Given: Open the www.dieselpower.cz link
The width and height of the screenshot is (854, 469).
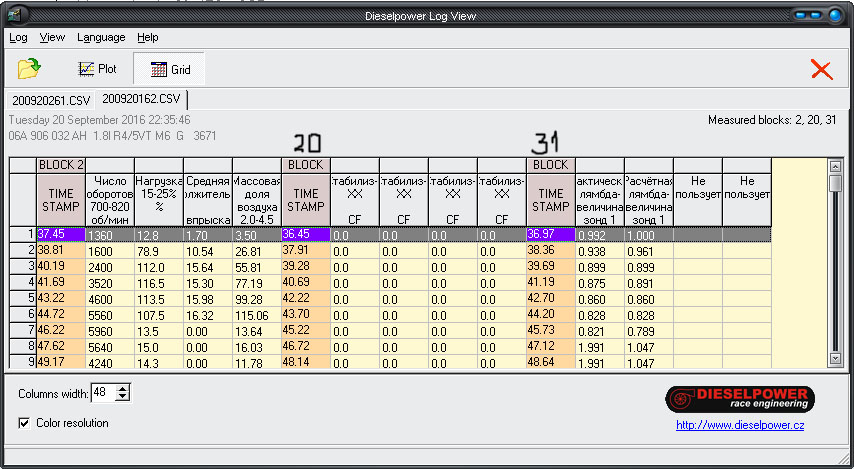Looking at the screenshot, I should (740, 425).
